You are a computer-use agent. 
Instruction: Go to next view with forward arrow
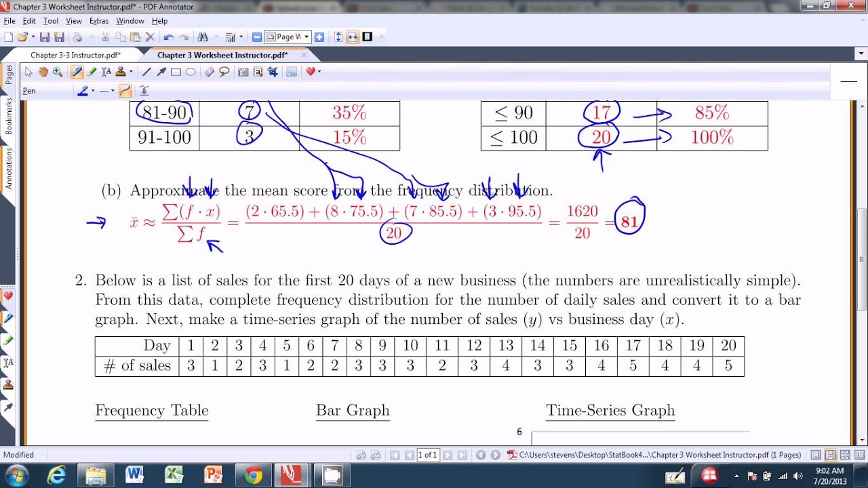[496, 455]
